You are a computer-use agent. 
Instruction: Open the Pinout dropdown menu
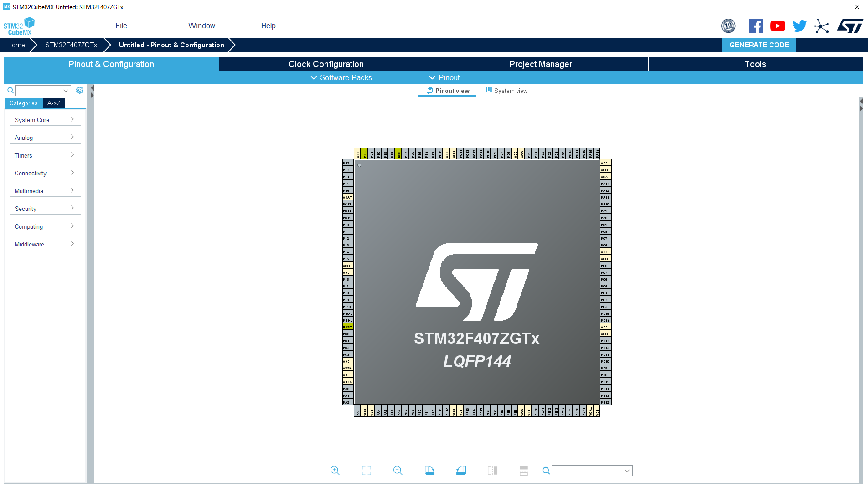pyautogui.click(x=444, y=77)
